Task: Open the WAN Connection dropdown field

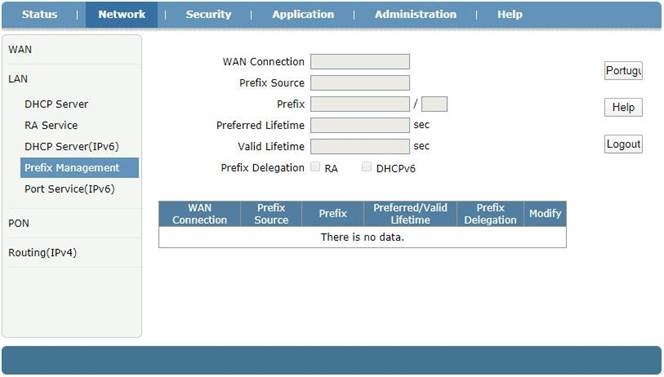Action: 360,62
